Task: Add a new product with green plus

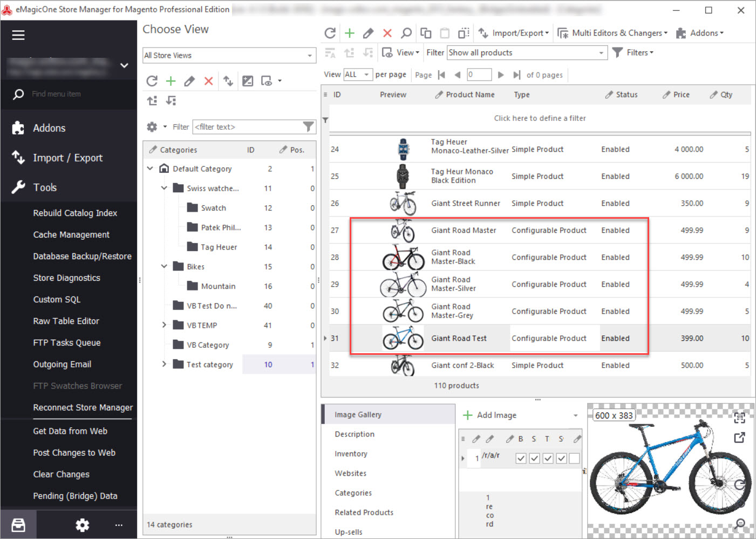Action: (x=350, y=33)
